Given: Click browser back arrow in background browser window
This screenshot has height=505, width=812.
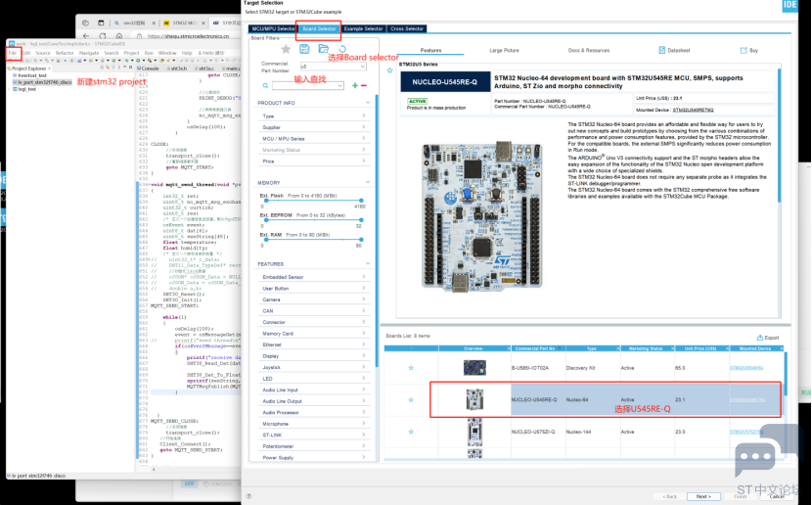Looking at the screenshot, I should pos(86,36).
